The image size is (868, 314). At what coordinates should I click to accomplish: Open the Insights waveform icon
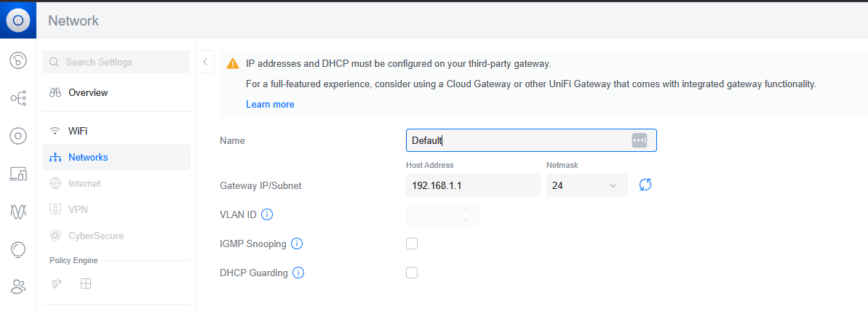[18, 212]
